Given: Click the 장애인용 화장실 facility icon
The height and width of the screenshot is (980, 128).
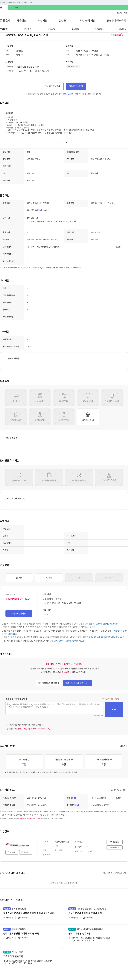Looking at the screenshot, I should tap(79, 477).
